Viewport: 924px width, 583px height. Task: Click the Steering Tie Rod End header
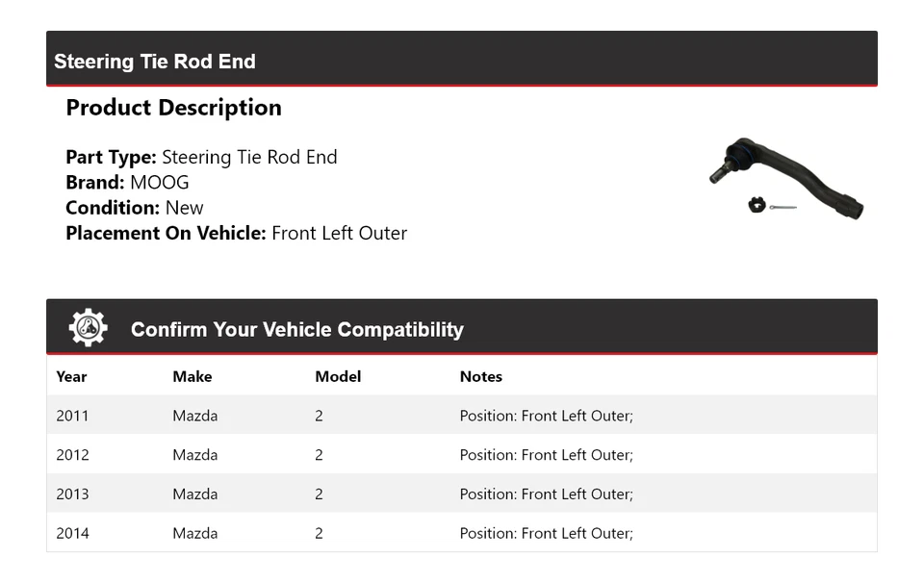tap(155, 62)
